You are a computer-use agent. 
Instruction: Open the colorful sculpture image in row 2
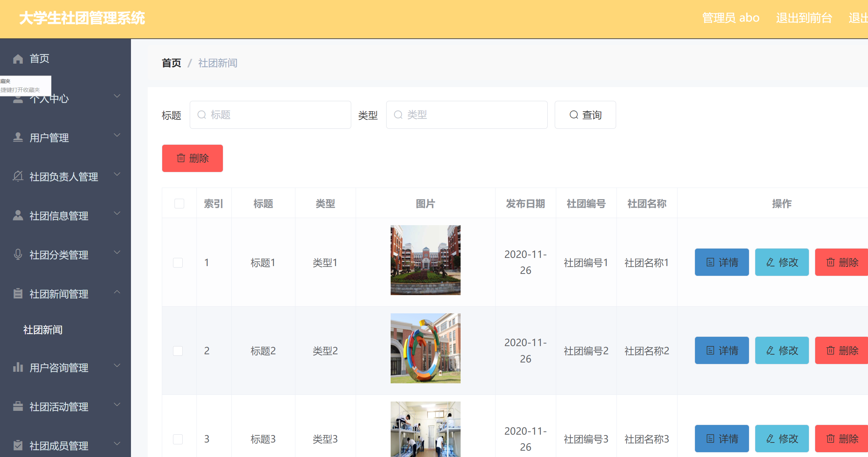click(426, 348)
